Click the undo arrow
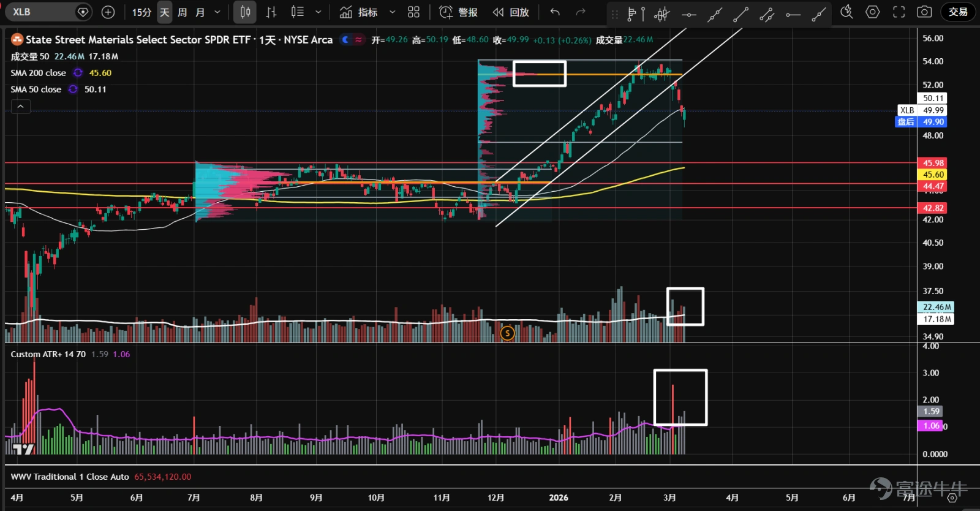 pos(555,12)
